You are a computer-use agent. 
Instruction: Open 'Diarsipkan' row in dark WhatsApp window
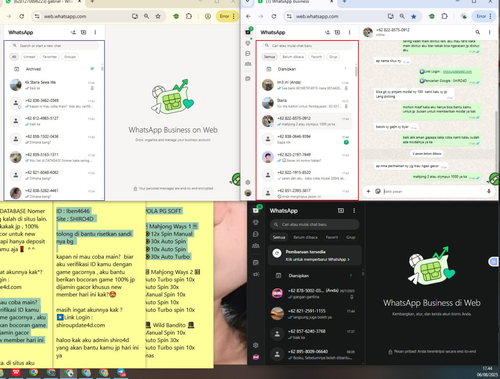pyautogui.click(x=315, y=276)
